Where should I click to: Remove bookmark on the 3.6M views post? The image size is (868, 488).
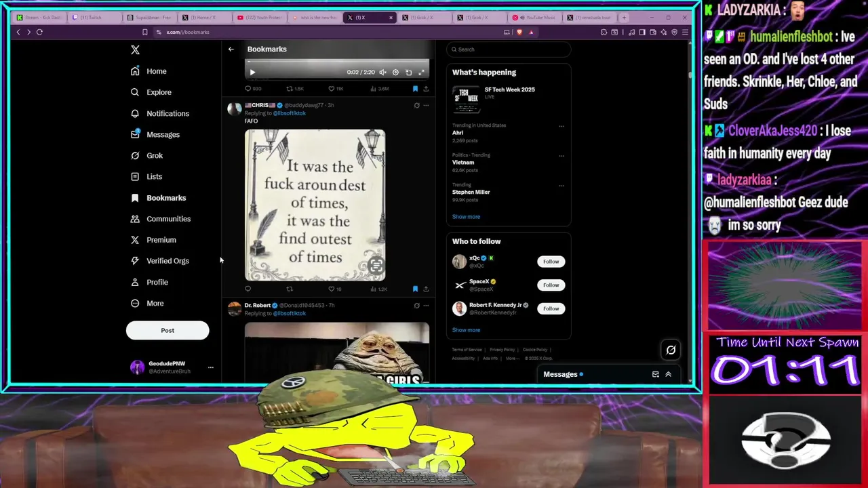pos(415,89)
